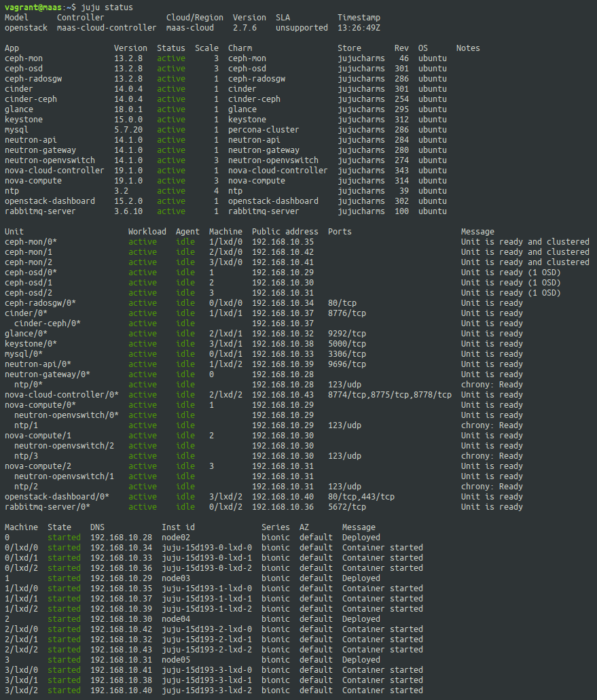Click the 'ceph-mon/0*' unit name
Image resolution: width=597 pixels, height=700 pixels.
[31, 241]
